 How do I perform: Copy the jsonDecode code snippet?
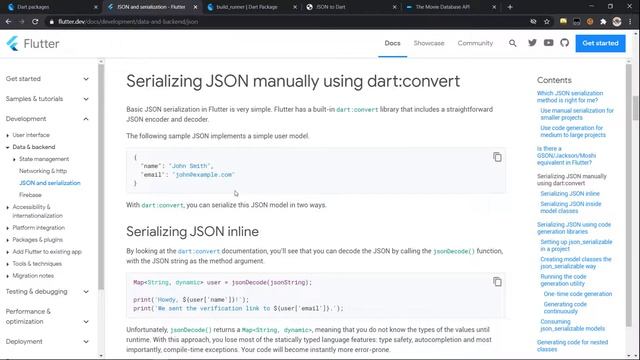497,282
